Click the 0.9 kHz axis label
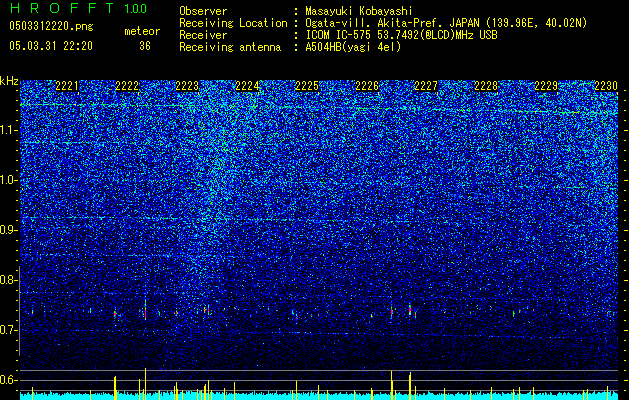 (x=9, y=230)
